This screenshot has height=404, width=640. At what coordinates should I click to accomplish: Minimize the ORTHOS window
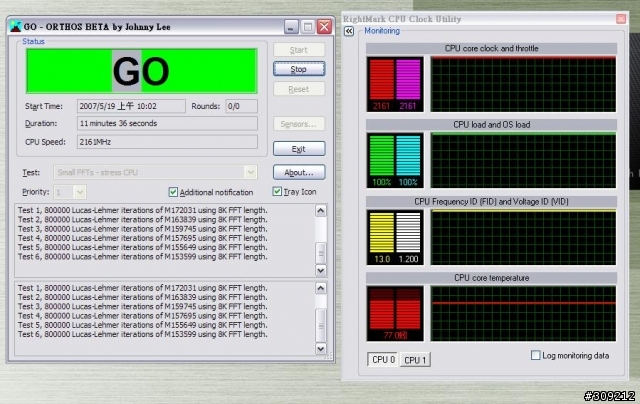pos(291,27)
